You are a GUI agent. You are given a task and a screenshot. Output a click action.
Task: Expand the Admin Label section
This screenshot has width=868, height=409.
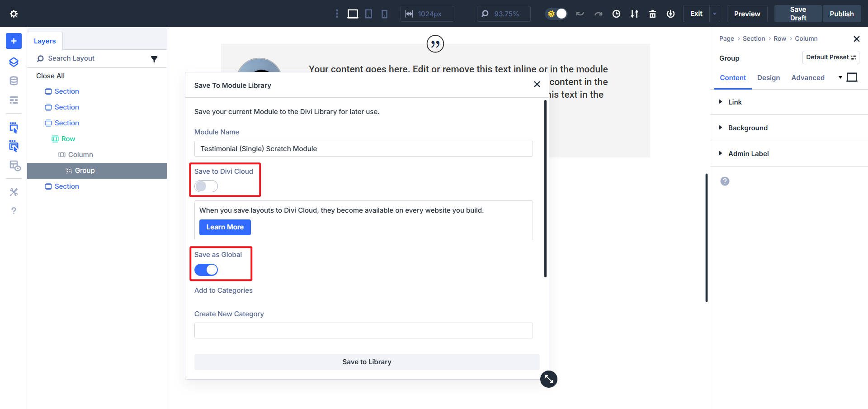[x=749, y=153]
